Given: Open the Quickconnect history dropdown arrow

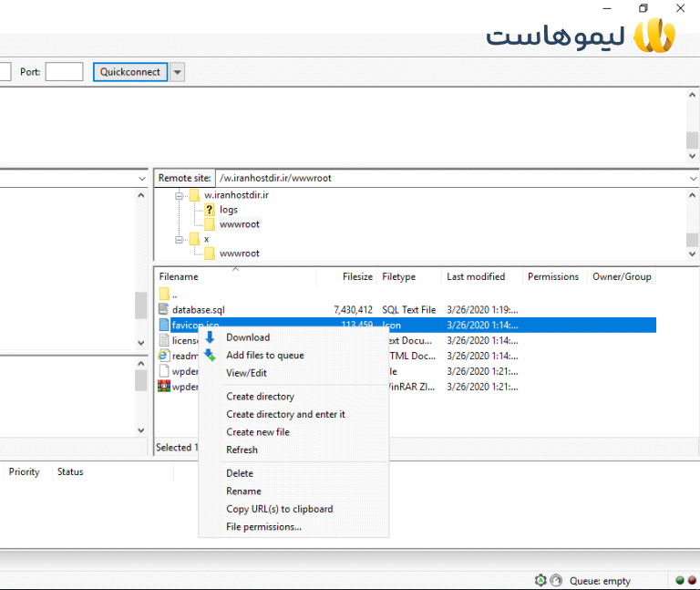Looking at the screenshot, I should tap(177, 72).
